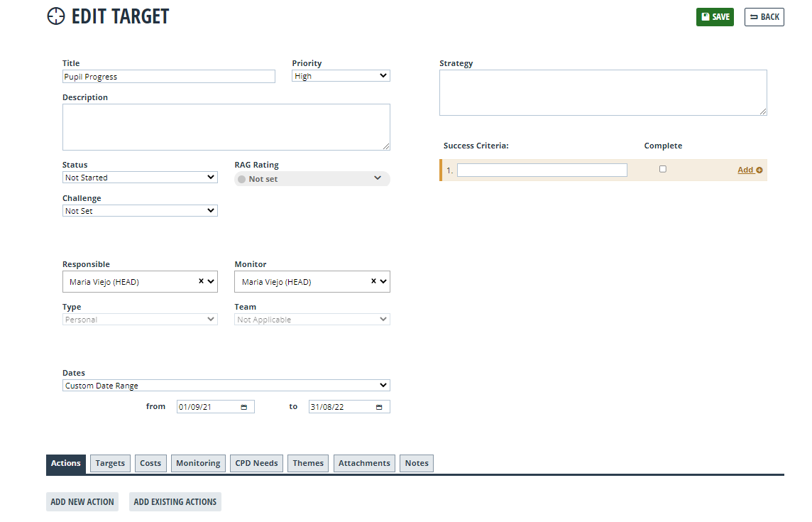Open the Themes tab
The width and height of the screenshot is (812, 522).
coord(308,464)
